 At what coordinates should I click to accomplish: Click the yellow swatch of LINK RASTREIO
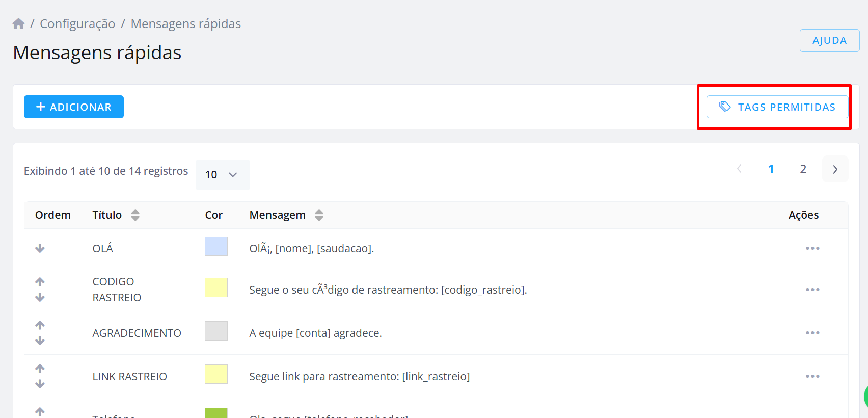point(216,374)
